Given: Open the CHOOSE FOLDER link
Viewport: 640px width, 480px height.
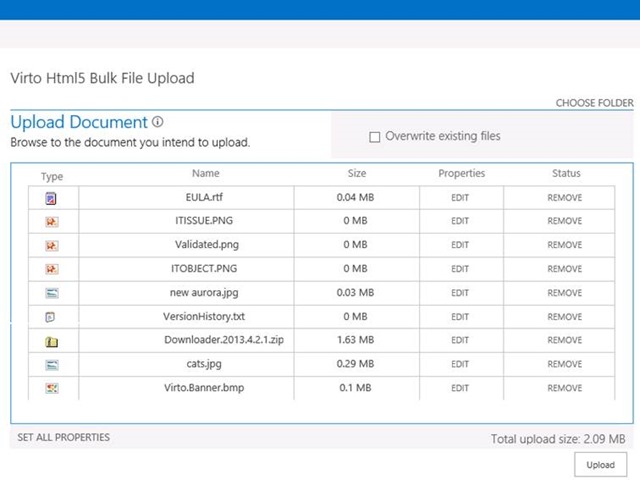Looking at the screenshot, I should coord(594,103).
